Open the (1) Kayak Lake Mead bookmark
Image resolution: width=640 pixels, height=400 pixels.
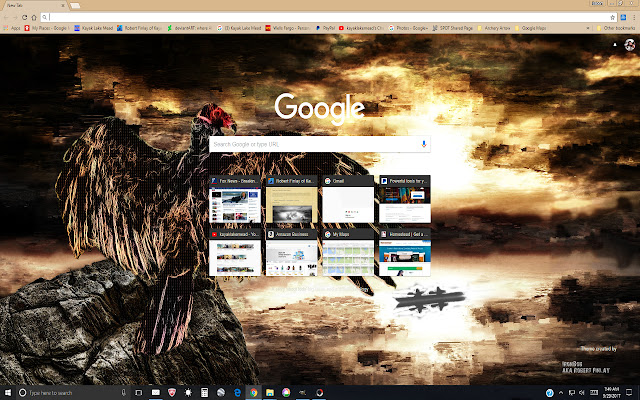239,28
